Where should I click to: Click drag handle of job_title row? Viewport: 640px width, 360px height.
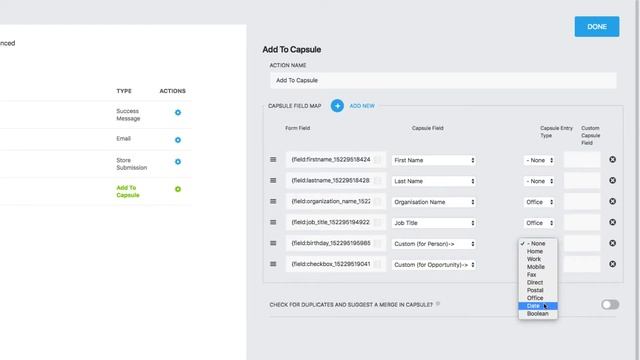click(273, 222)
